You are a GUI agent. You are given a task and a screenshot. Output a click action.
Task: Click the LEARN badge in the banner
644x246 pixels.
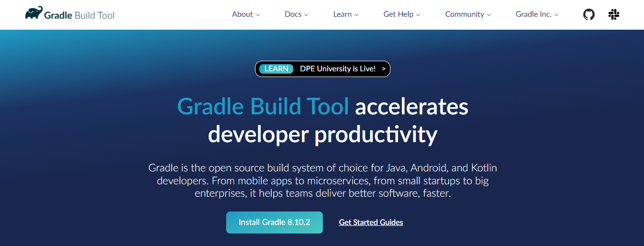tap(277, 69)
